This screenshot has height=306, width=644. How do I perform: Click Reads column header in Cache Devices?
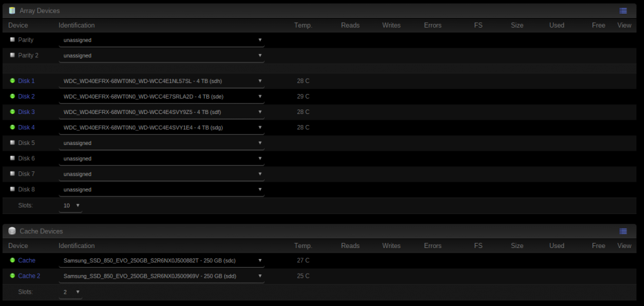[x=350, y=245]
